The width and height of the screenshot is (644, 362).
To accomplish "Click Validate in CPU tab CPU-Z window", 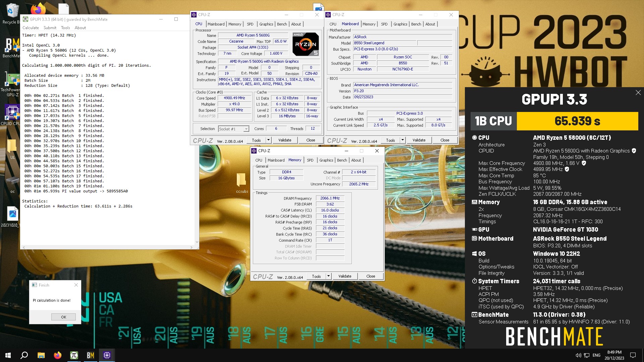I will coord(285,140).
